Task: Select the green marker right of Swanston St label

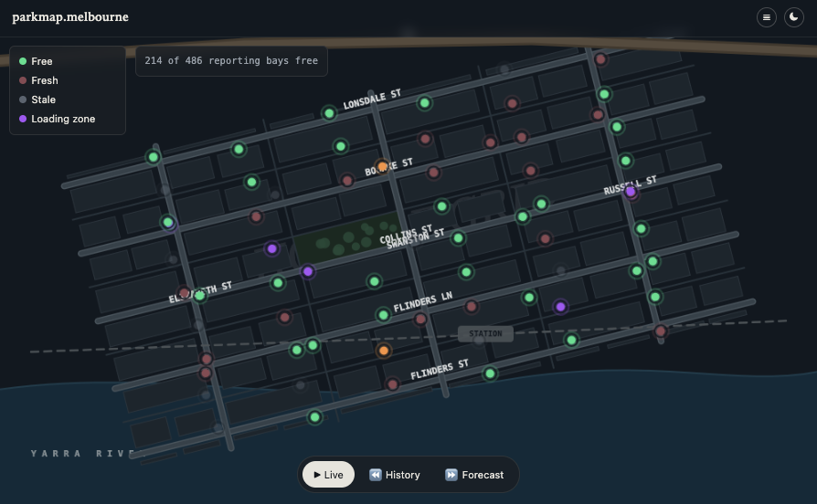Action: coord(458,238)
